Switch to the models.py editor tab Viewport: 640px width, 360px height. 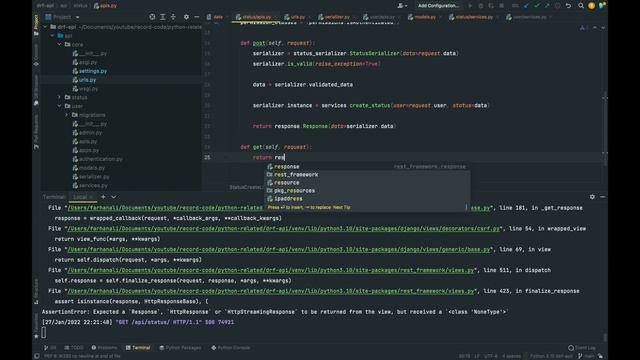coord(424,17)
